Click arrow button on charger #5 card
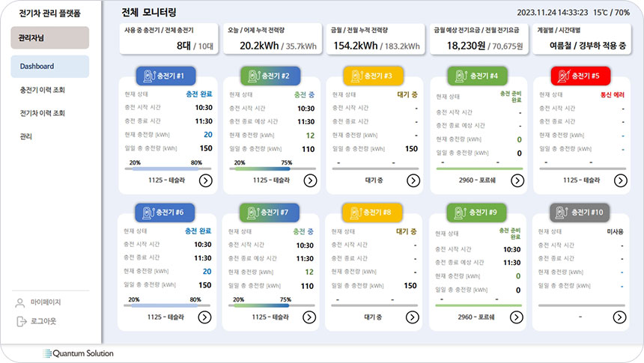 pos(620,180)
